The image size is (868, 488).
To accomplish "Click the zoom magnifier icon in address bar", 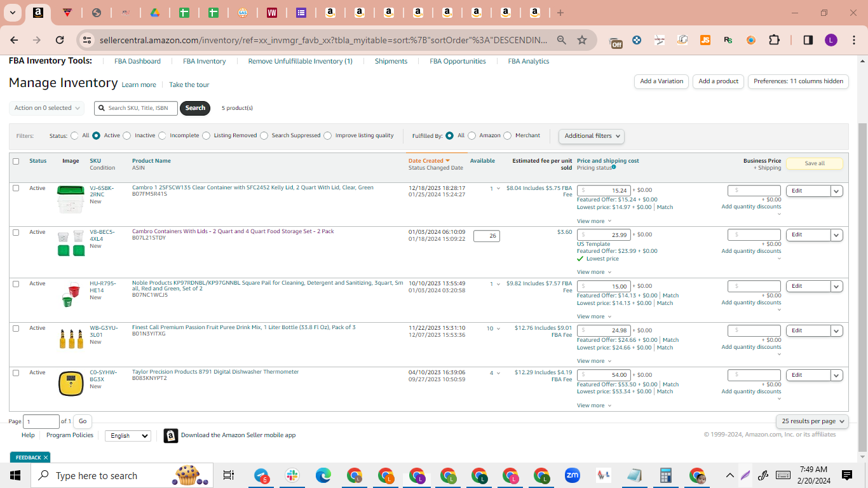I will tap(562, 40).
